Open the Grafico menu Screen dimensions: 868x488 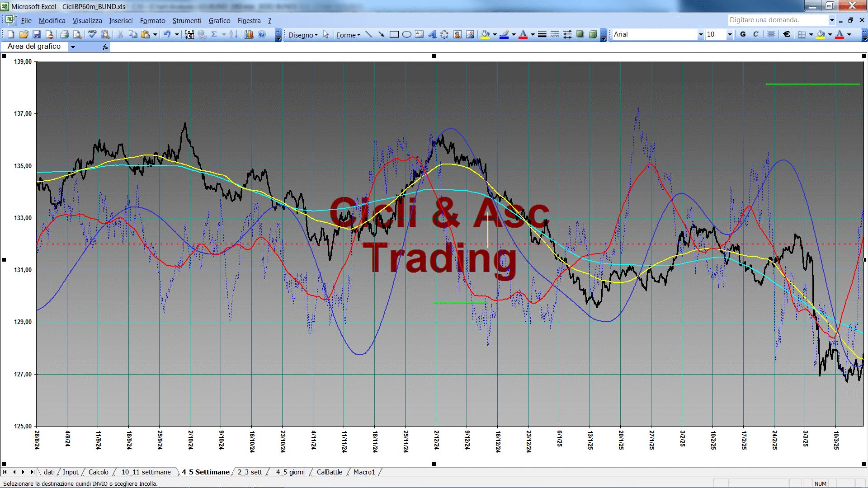point(219,21)
